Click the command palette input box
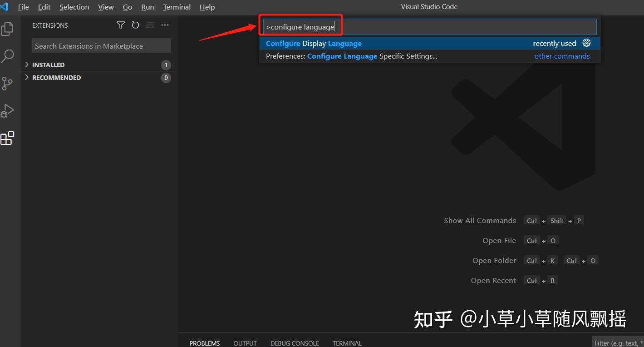 point(430,27)
